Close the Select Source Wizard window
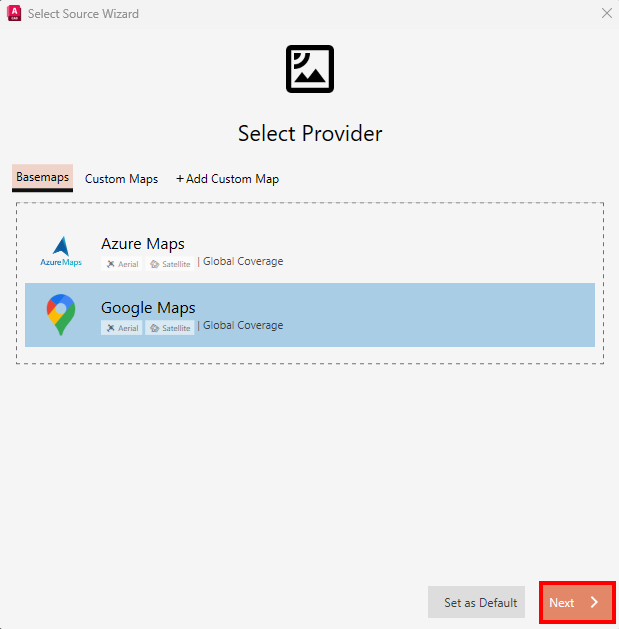Image resolution: width=619 pixels, height=629 pixels. (607, 13)
